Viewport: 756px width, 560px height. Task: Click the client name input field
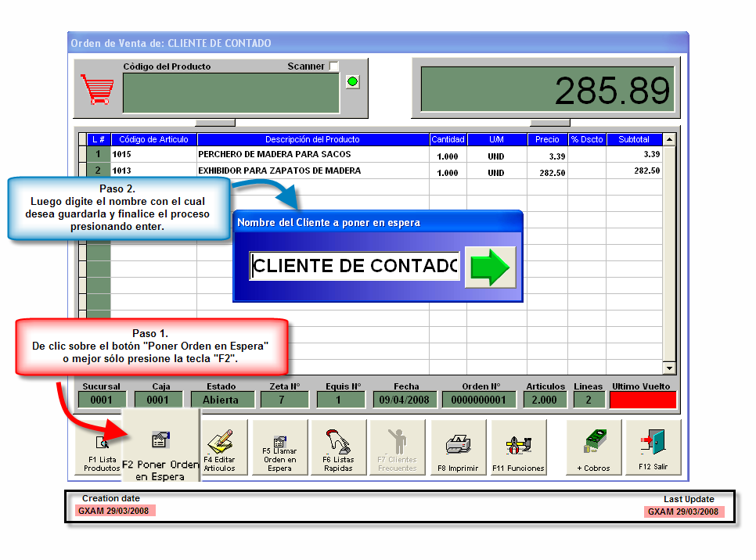click(355, 266)
